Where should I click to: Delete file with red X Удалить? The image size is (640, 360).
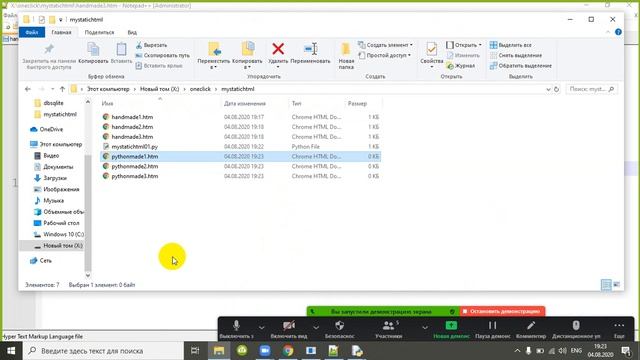coord(278,55)
